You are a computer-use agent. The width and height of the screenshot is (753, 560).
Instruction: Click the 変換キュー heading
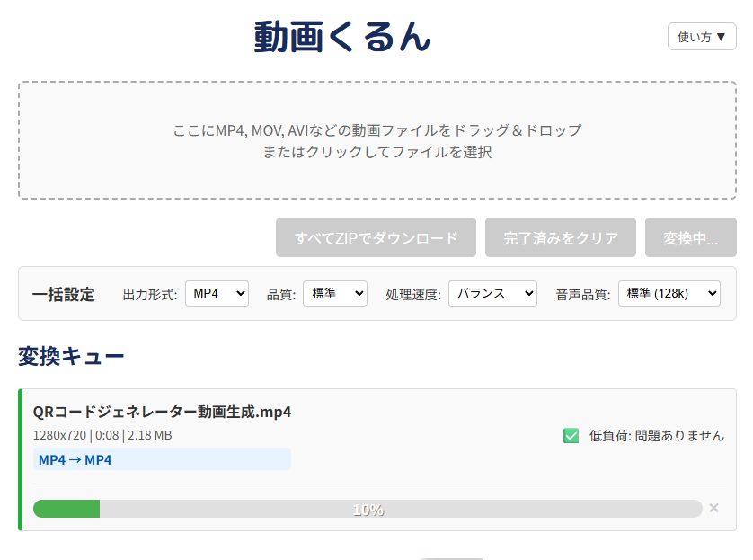[x=71, y=356]
